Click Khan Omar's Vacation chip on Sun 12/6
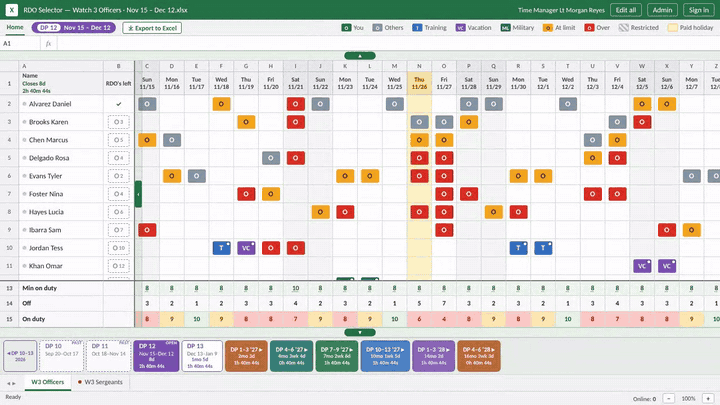This screenshot has height=405, width=720. coord(667,266)
